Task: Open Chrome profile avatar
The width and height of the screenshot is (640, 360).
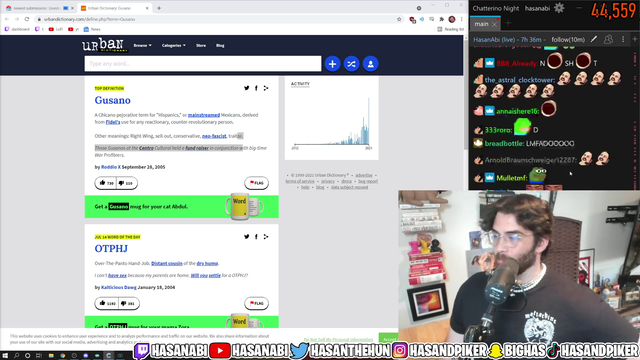Action: 452,19
